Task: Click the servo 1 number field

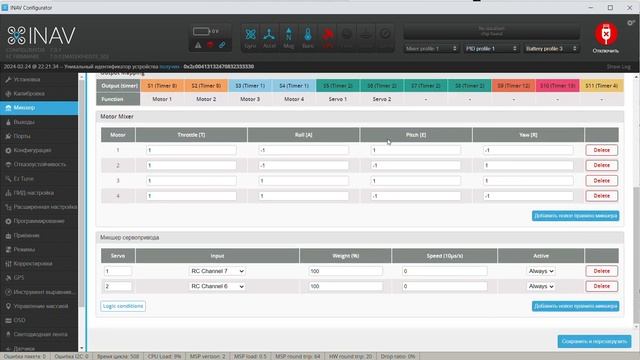Action: (118, 271)
